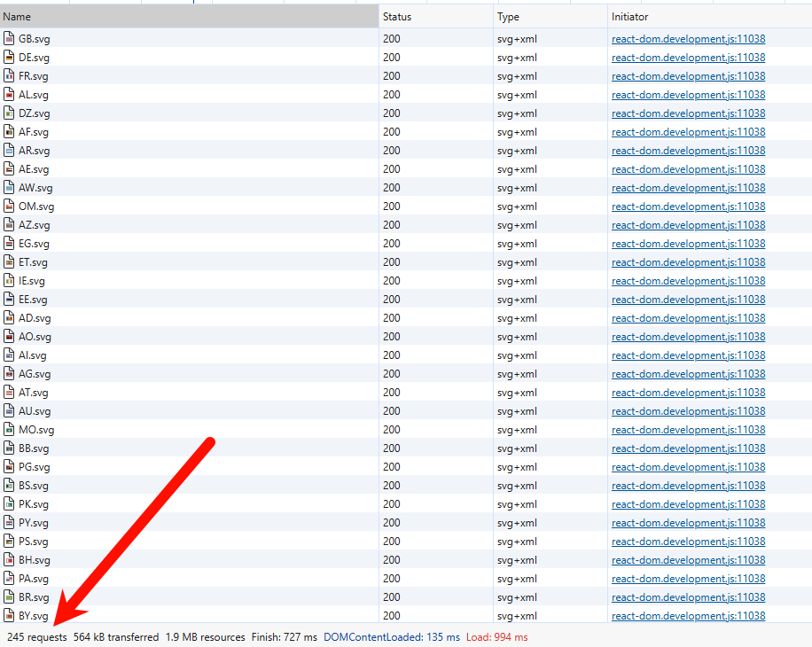
Task: Click the AR.svg file icon
Action: 9,151
